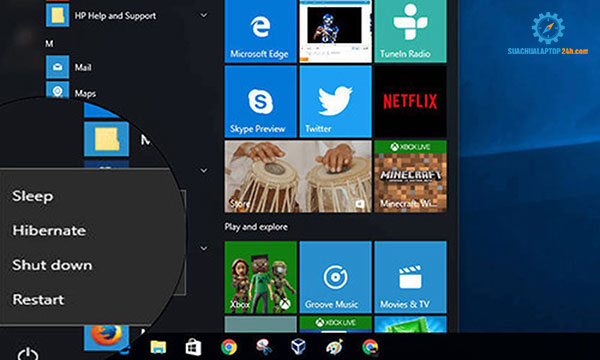Screen dimensions: 600x360
Task: Open the Netflix tile
Action: [410, 101]
